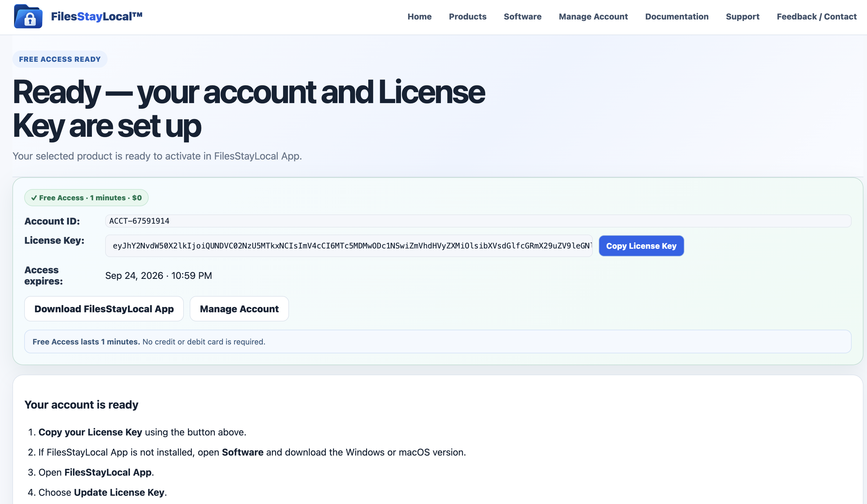
Task: Click the 'License Key:' label
Action: point(54,240)
